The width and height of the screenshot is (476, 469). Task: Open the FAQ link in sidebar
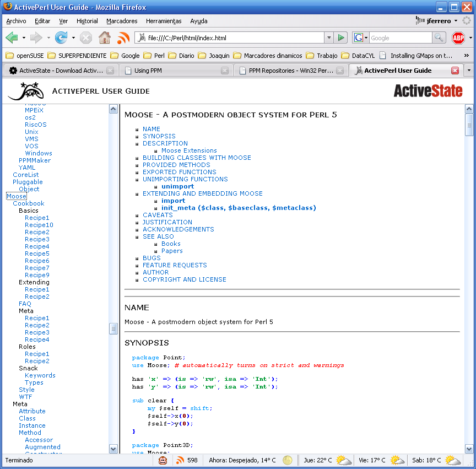pyautogui.click(x=25, y=304)
